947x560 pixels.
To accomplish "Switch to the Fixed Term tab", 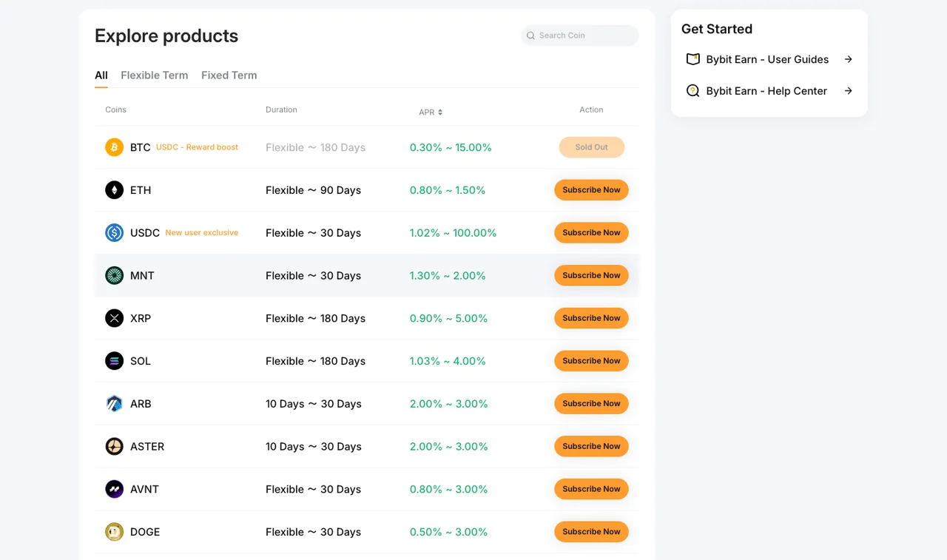I will coord(229,75).
